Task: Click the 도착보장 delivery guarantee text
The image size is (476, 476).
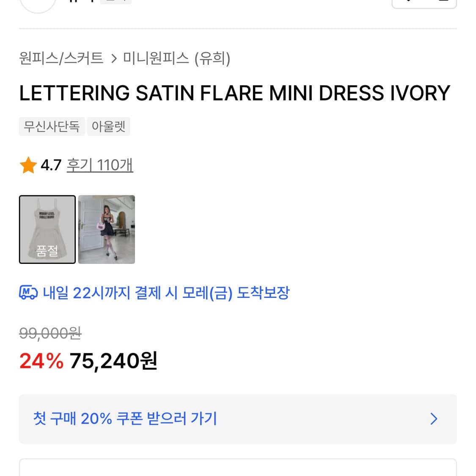Action: pos(263,293)
